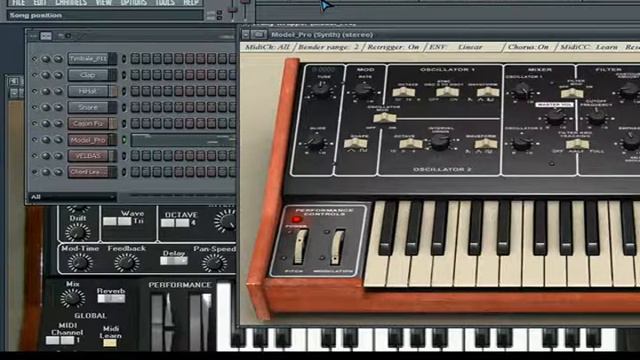Toggle the Filter Mod switch

pyautogui.click(x=572, y=93)
